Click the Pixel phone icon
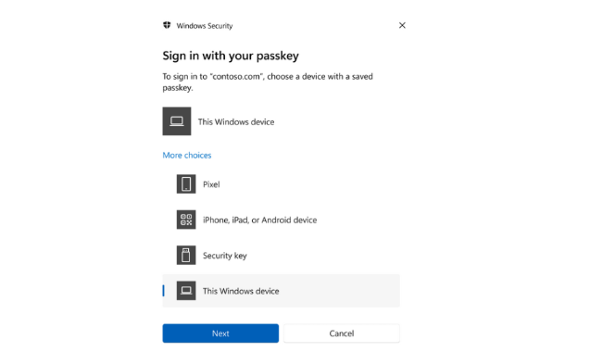Image resolution: width=590 pixels, height=364 pixels. click(186, 184)
